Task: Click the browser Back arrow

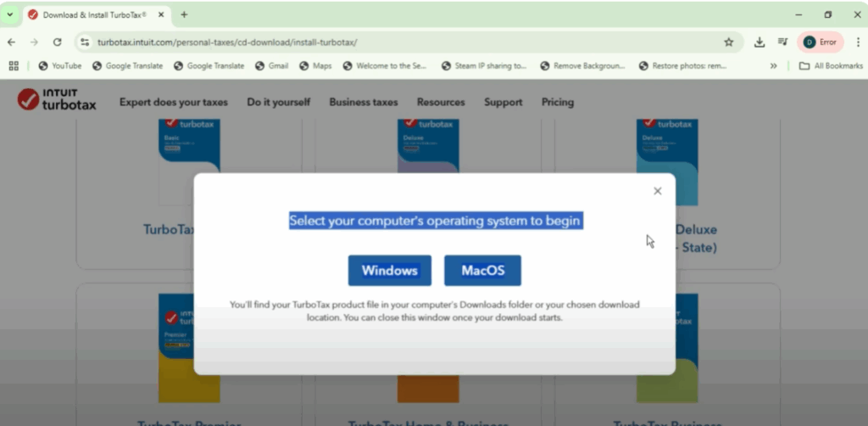Action: 12,42
